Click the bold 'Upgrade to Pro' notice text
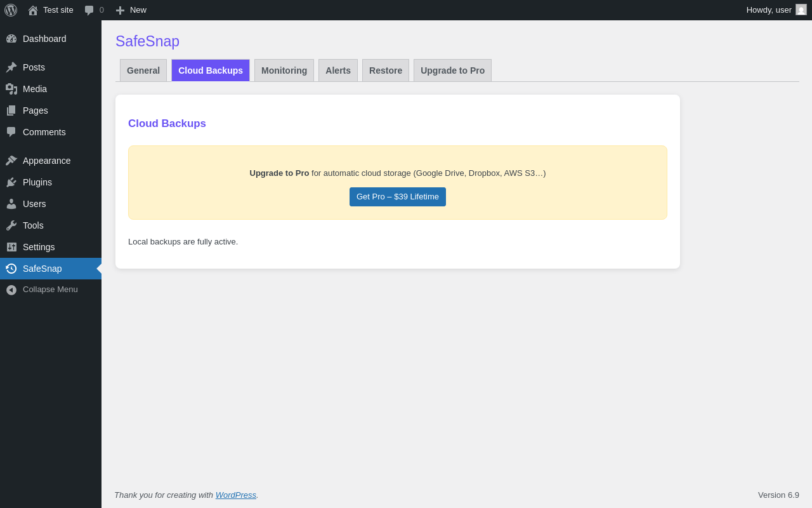 click(x=279, y=173)
